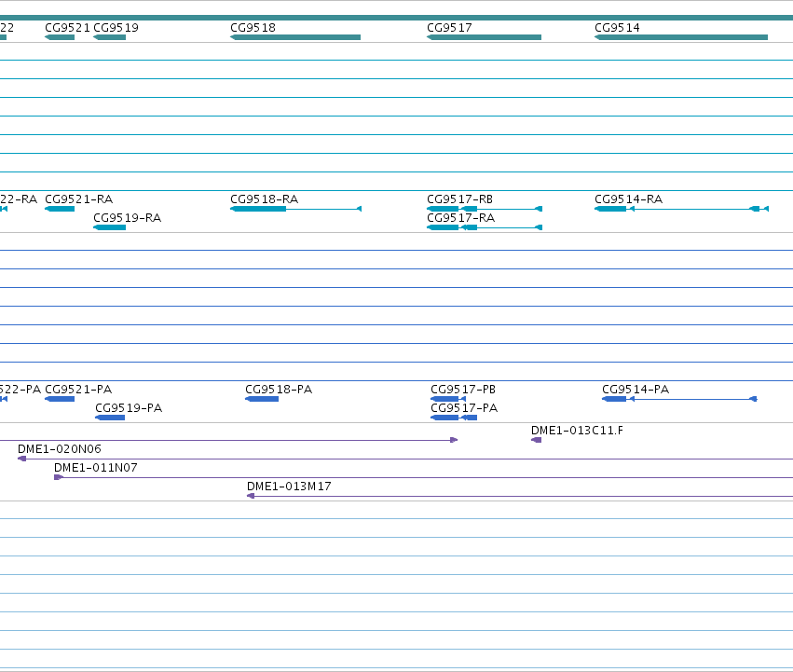Screen dimensions: 793x672
Task: Select the DME1-011N07 start arrowhead
Action: point(59,478)
